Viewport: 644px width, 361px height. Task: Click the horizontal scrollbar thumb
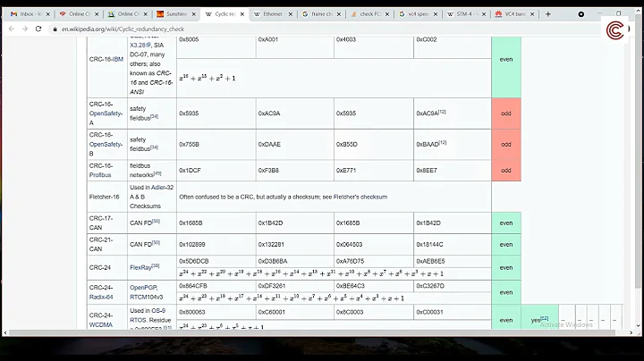(x=312, y=332)
